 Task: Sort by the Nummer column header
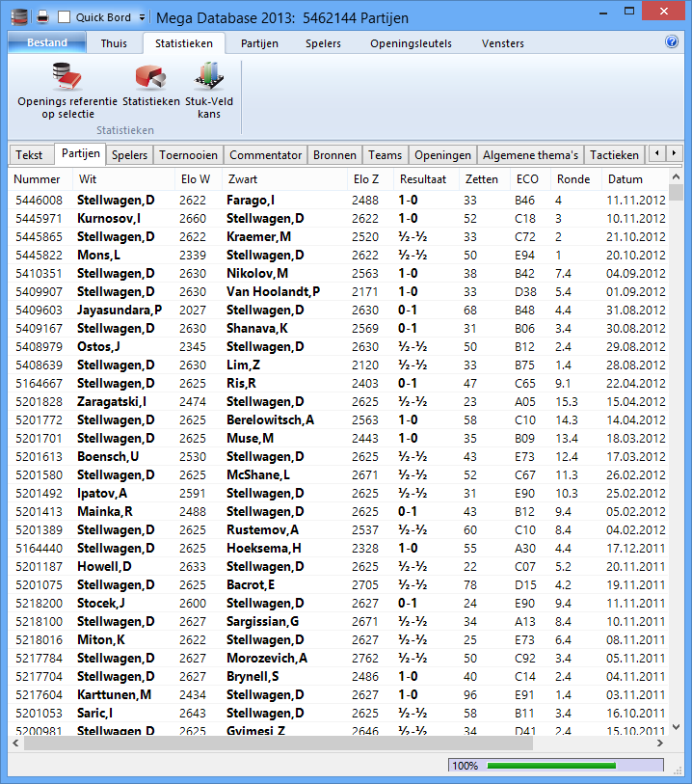pyautogui.click(x=40, y=179)
